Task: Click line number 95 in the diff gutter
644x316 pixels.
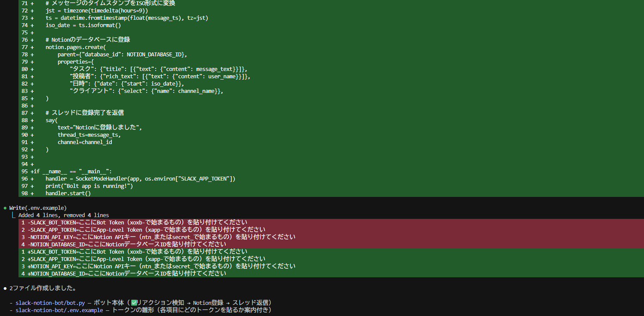Action: [25, 172]
